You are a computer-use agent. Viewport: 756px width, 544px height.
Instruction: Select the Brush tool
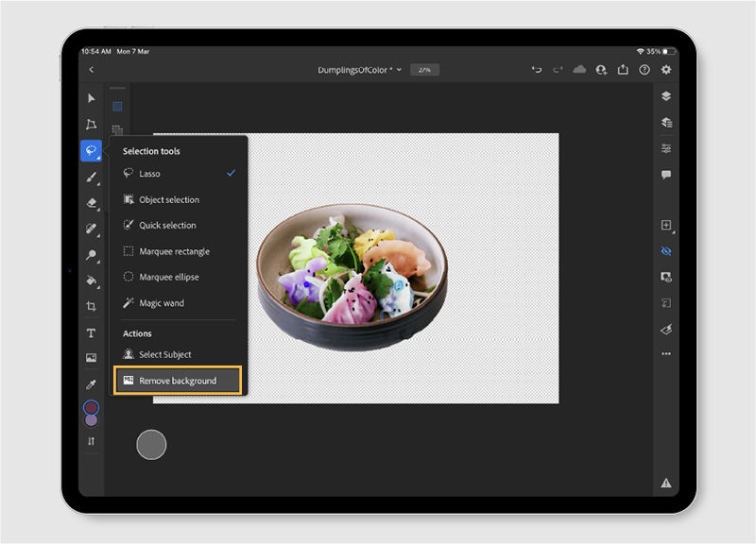coord(91,177)
